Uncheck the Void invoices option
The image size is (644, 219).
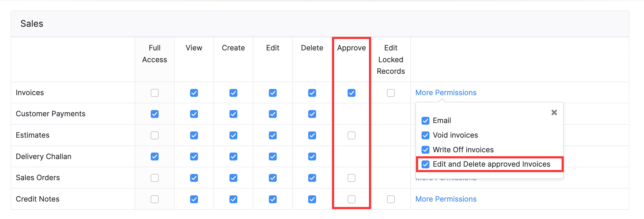pyautogui.click(x=425, y=135)
